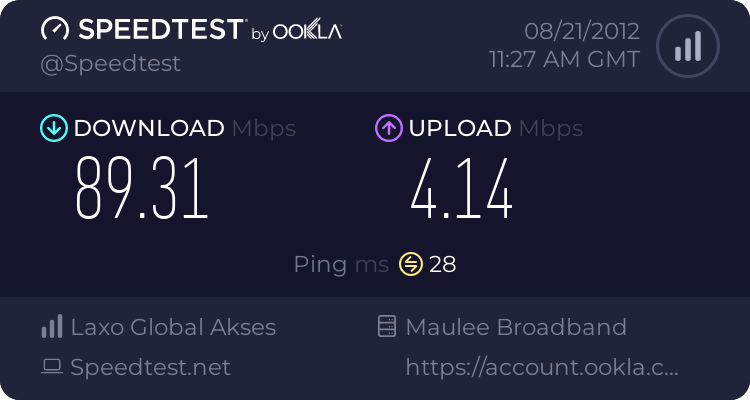Viewport: 750px width, 400px height.
Task: Click the OOKLA brand name
Action: tap(307, 31)
